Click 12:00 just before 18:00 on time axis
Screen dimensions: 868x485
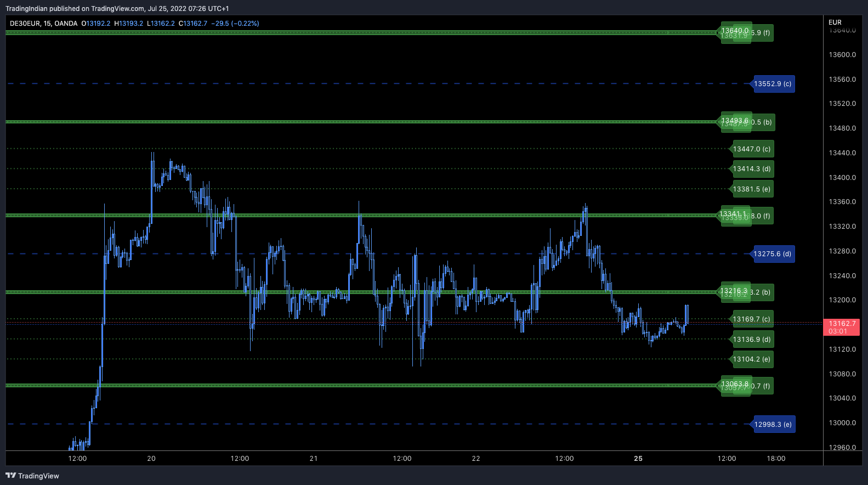pyautogui.click(x=727, y=459)
